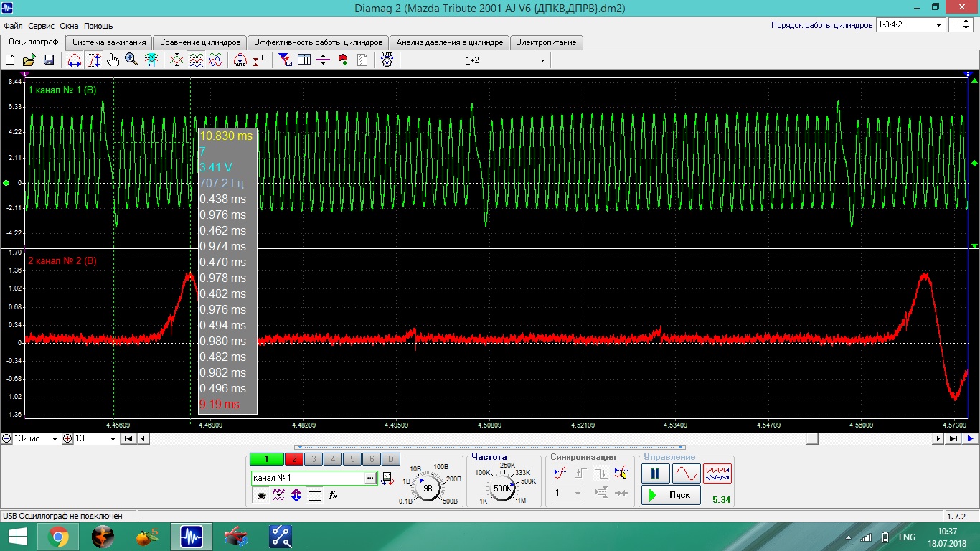Open the Окна menu

point(70,26)
